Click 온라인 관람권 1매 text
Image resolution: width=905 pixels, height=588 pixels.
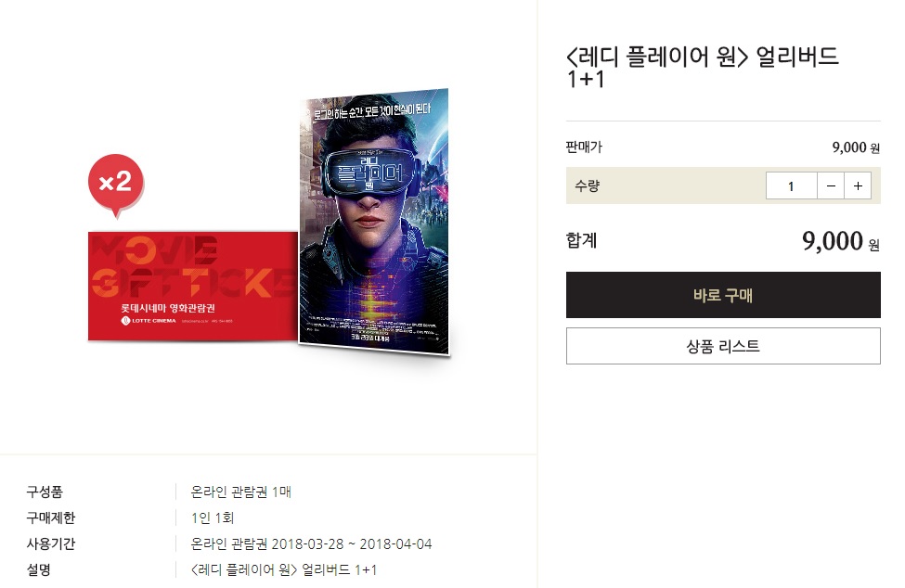coord(241,492)
